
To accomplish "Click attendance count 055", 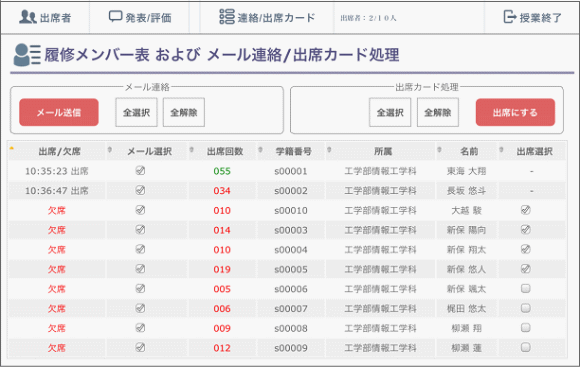I will 222,171.
